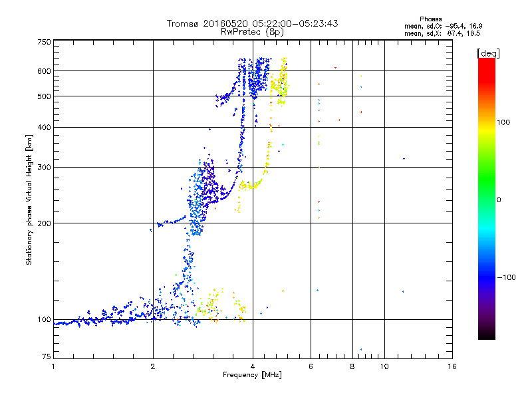The height and width of the screenshot is (399, 532).
Task: Click the y-axis tick label '500'
Action: [x=44, y=96]
